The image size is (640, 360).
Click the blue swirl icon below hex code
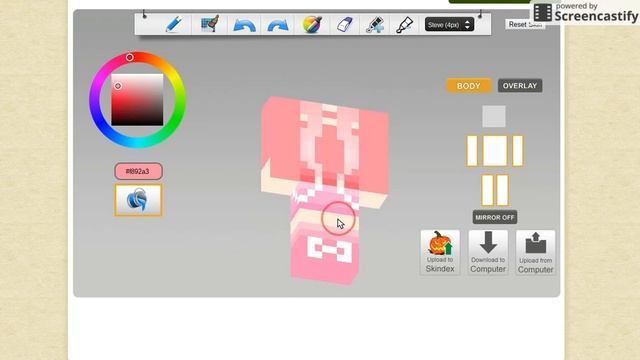(x=138, y=200)
